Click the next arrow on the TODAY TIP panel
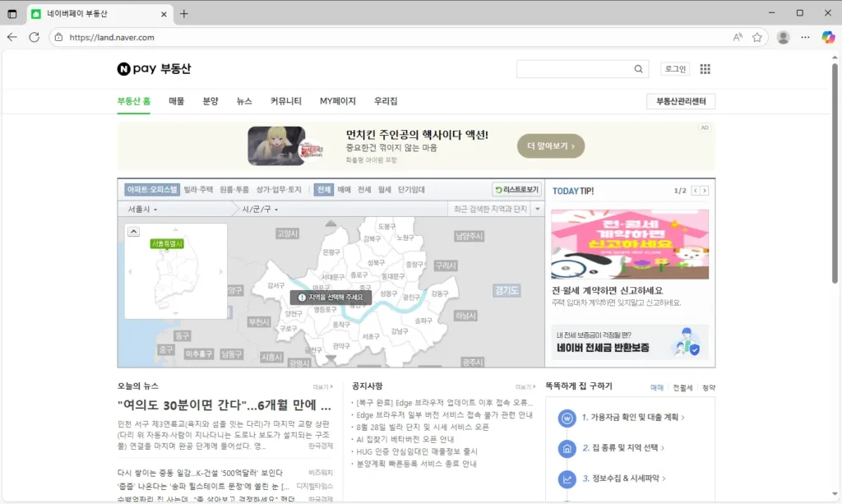Image resolution: width=842 pixels, height=504 pixels. tap(703, 190)
